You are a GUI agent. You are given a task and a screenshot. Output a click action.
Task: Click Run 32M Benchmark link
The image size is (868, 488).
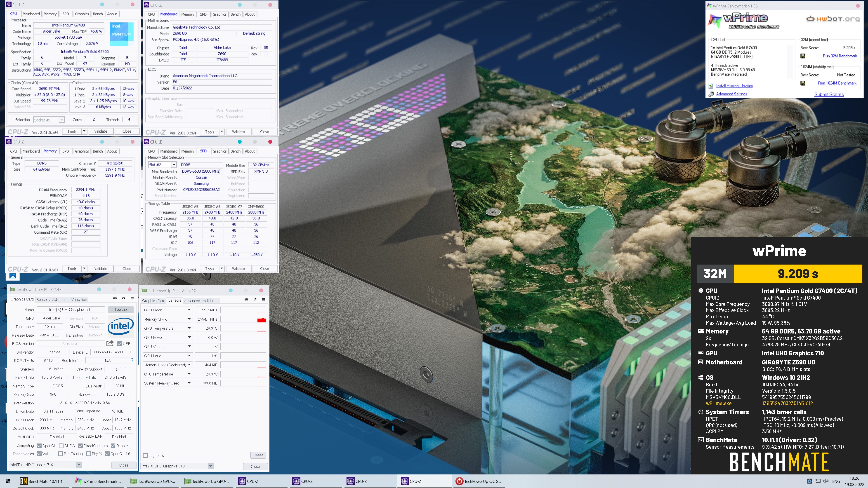coord(840,56)
